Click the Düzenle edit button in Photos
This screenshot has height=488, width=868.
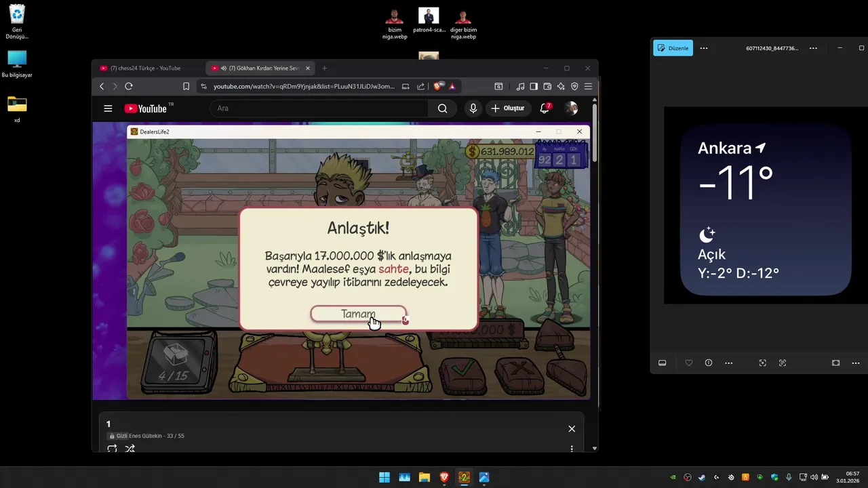coord(673,48)
